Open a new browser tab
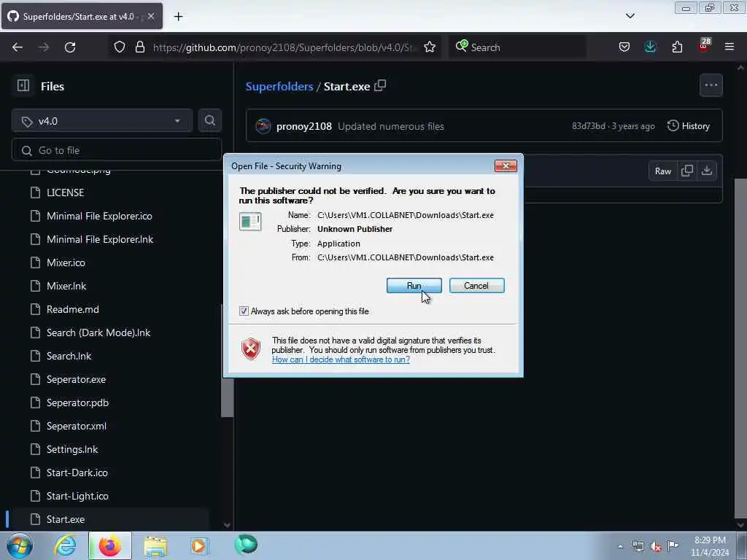 [x=178, y=17]
